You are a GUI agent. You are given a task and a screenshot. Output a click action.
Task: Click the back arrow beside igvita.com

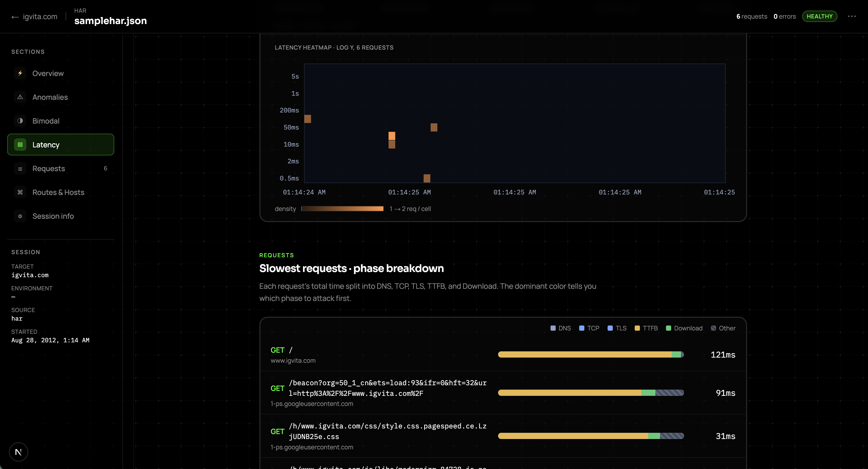(15, 17)
